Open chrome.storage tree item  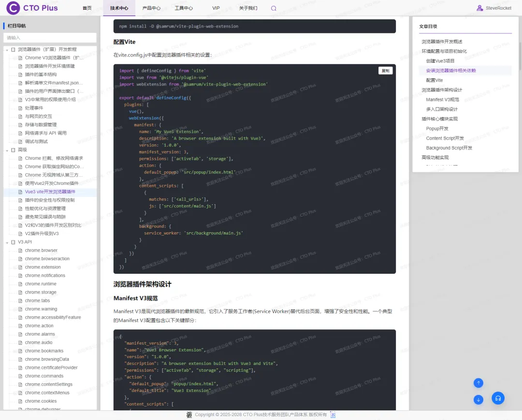click(41, 292)
